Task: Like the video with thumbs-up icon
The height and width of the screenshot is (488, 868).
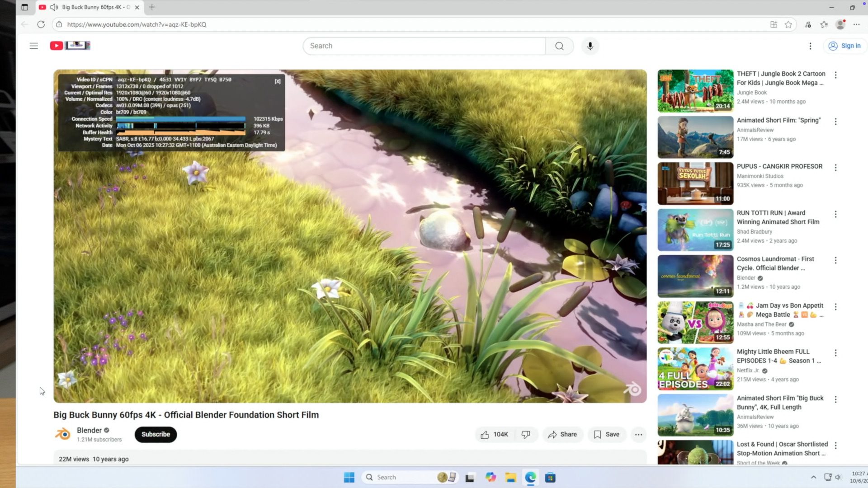Action: pos(485,435)
